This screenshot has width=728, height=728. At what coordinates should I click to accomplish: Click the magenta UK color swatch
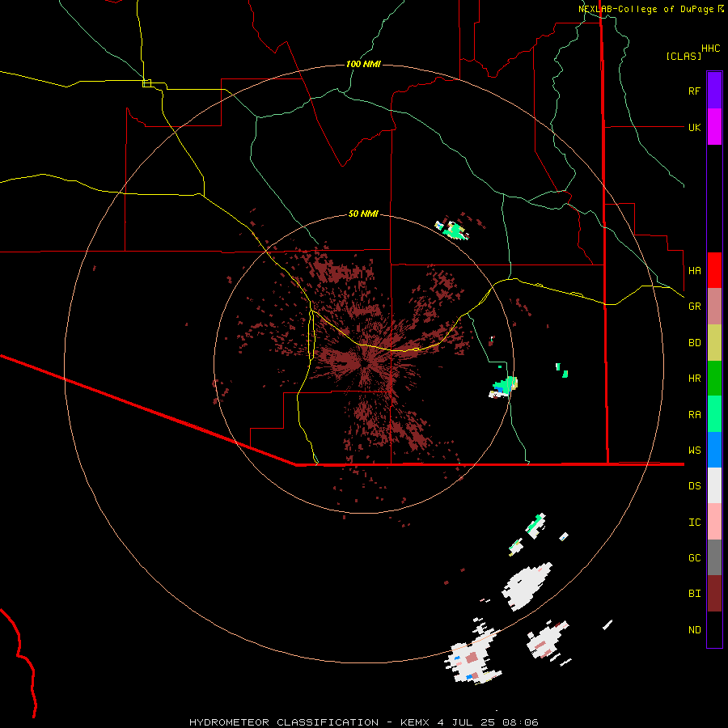pos(714,127)
